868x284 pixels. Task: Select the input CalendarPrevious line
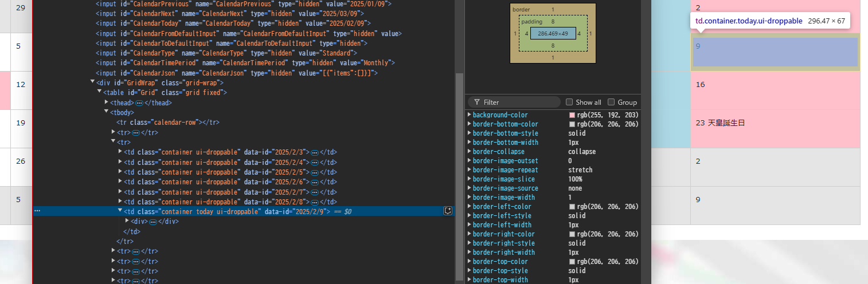click(x=244, y=3)
